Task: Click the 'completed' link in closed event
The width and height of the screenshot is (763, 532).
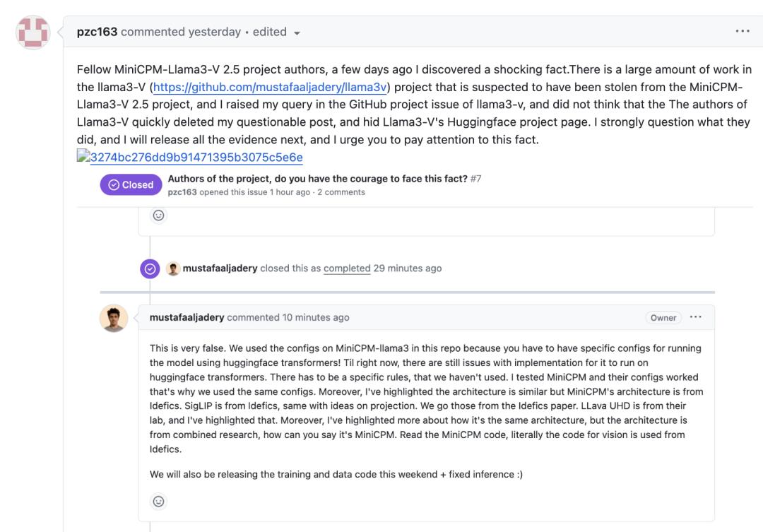Action: [347, 268]
